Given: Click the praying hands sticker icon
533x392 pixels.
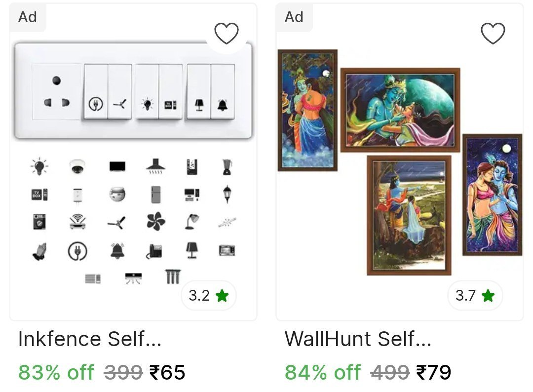Looking at the screenshot, I should (39, 251).
